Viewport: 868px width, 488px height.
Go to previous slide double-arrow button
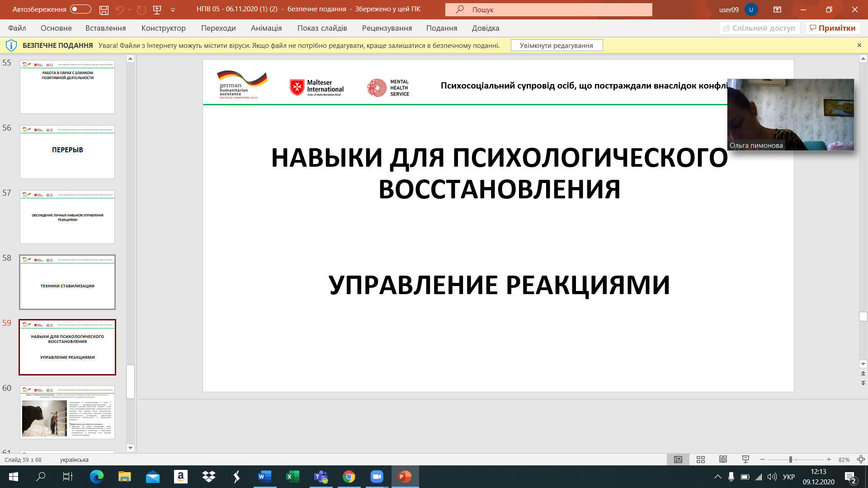[863, 373]
